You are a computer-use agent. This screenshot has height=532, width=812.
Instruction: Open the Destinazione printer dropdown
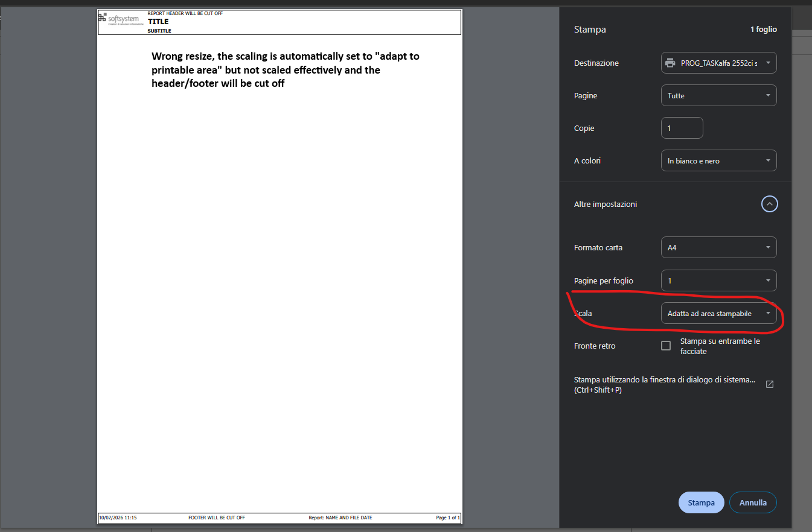coord(718,63)
